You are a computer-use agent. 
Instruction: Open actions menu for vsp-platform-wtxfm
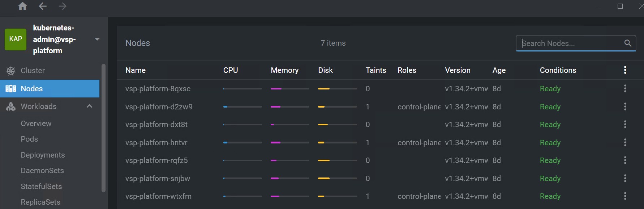click(x=625, y=196)
